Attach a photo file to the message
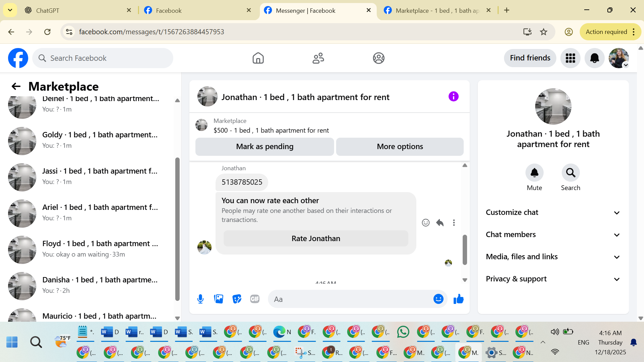 coord(219,299)
